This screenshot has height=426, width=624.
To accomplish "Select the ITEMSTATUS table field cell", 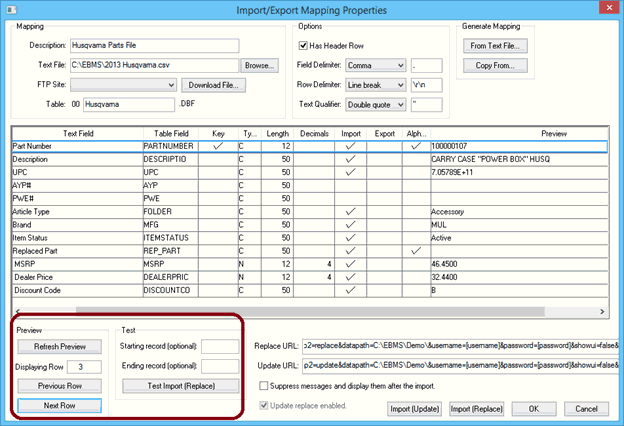I will (x=171, y=238).
